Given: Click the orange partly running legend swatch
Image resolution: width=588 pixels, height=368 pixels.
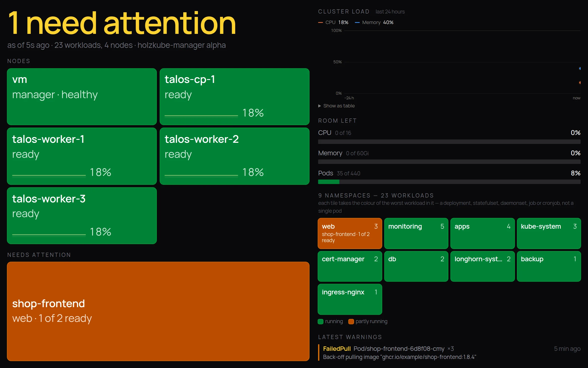Looking at the screenshot, I should (351, 321).
